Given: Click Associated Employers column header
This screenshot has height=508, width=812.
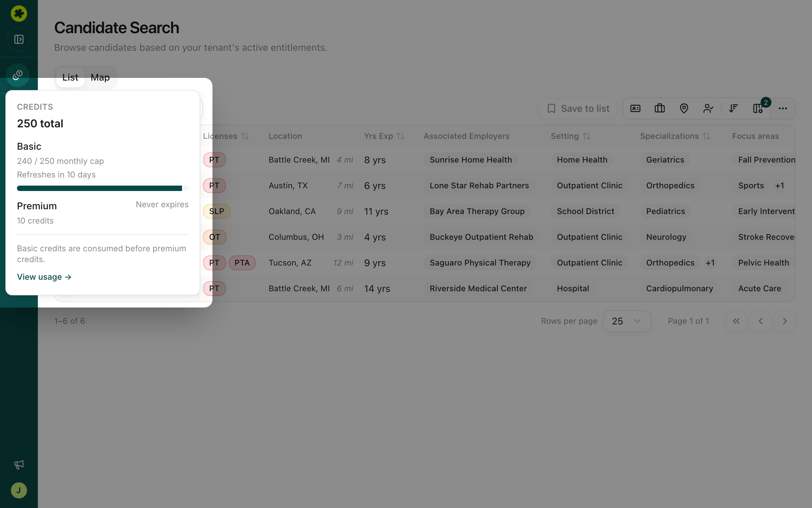Looking at the screenshot, I should [467, 136].
